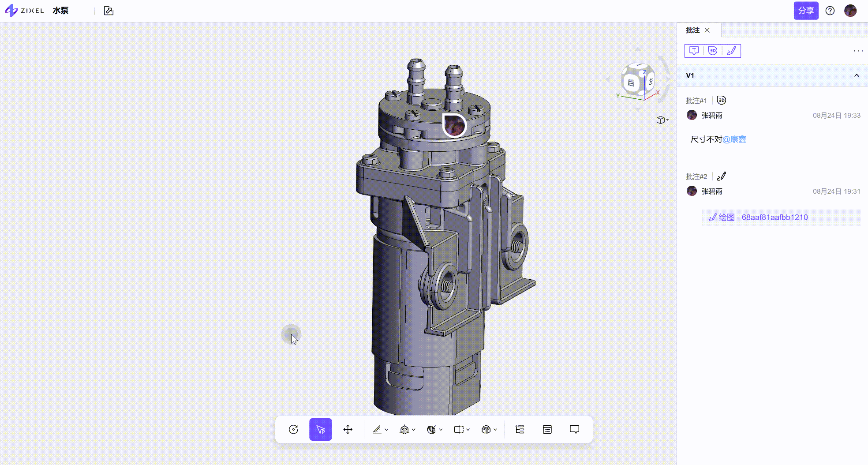Open the view orientation cube dropdown
The image size is (868, 465).
click(662, 120)
